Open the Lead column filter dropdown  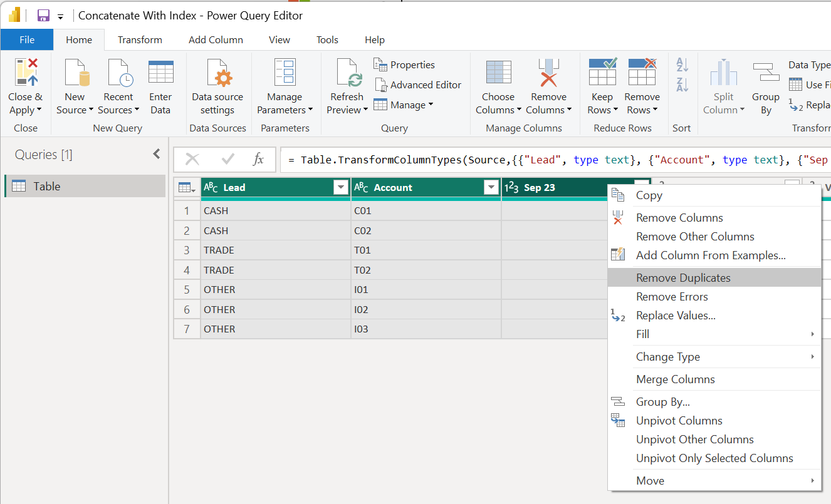(x=340, y=187)
